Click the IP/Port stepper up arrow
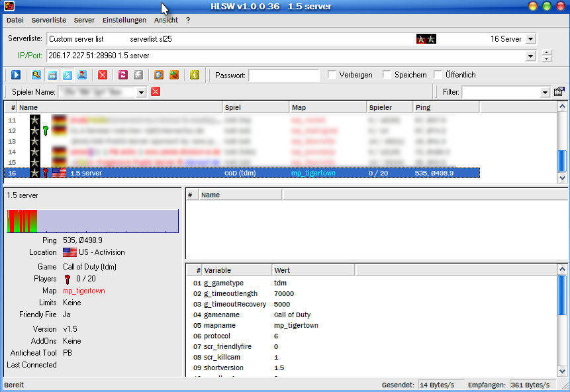This screenshot has height=392, width=570. [546, 52]
